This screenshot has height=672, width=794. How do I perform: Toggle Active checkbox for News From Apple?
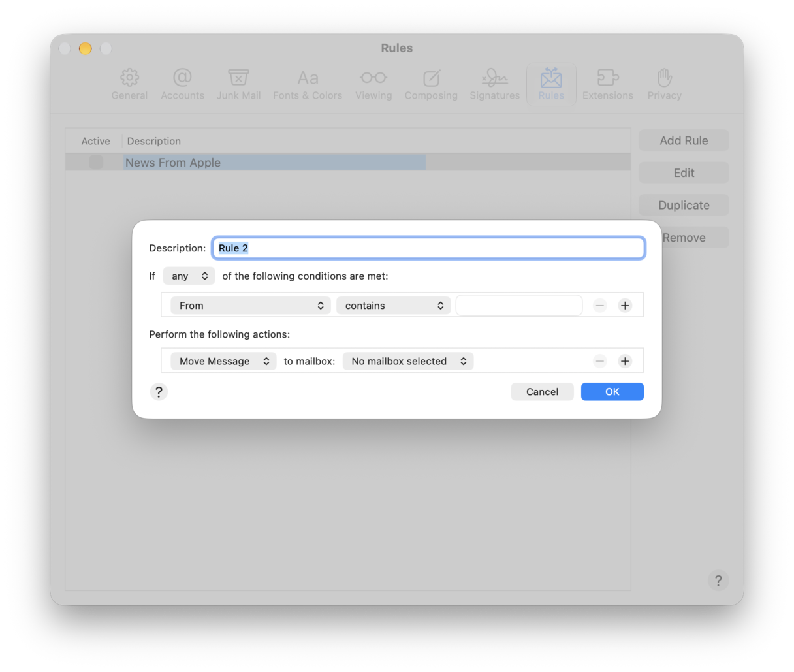[96, 163]
